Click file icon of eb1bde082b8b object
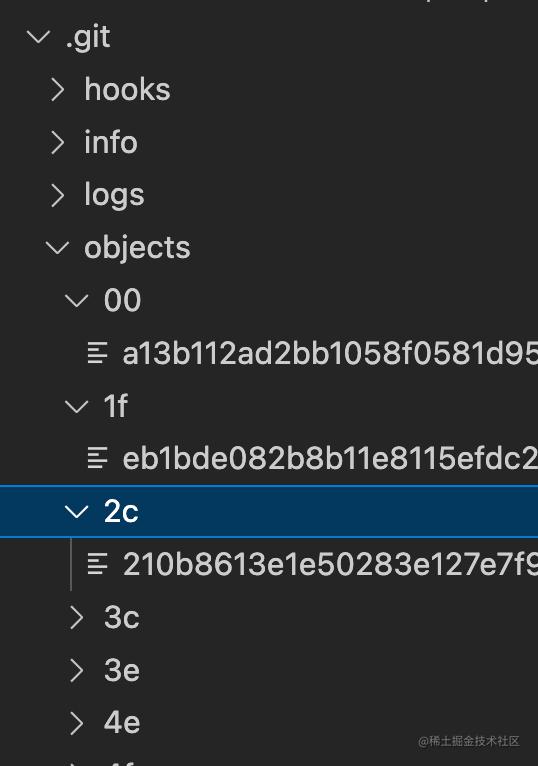Image resolution: width=538 pixels, height=766 pixels. [x=97, y=458]
